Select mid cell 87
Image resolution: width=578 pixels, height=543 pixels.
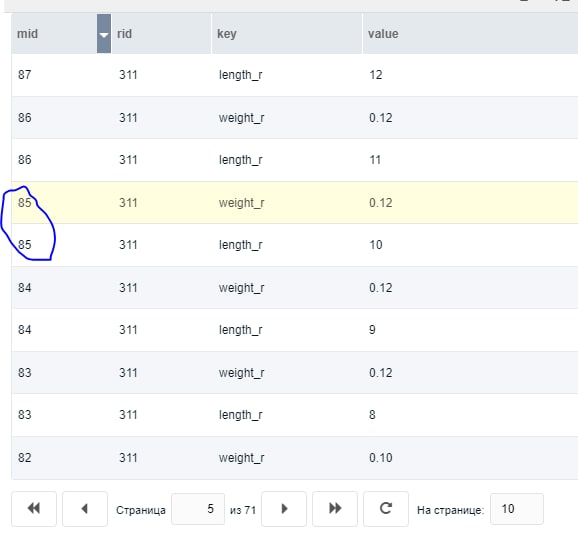(x=25, y=75)
